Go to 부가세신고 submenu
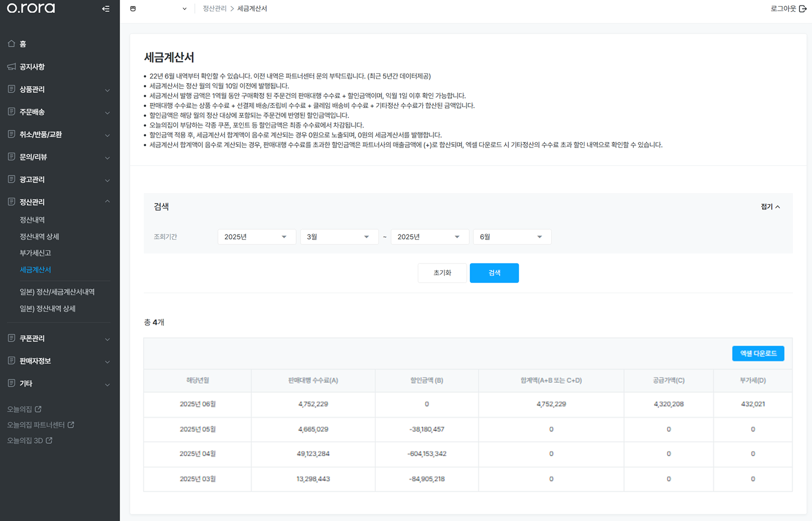 tap(36, 252)
